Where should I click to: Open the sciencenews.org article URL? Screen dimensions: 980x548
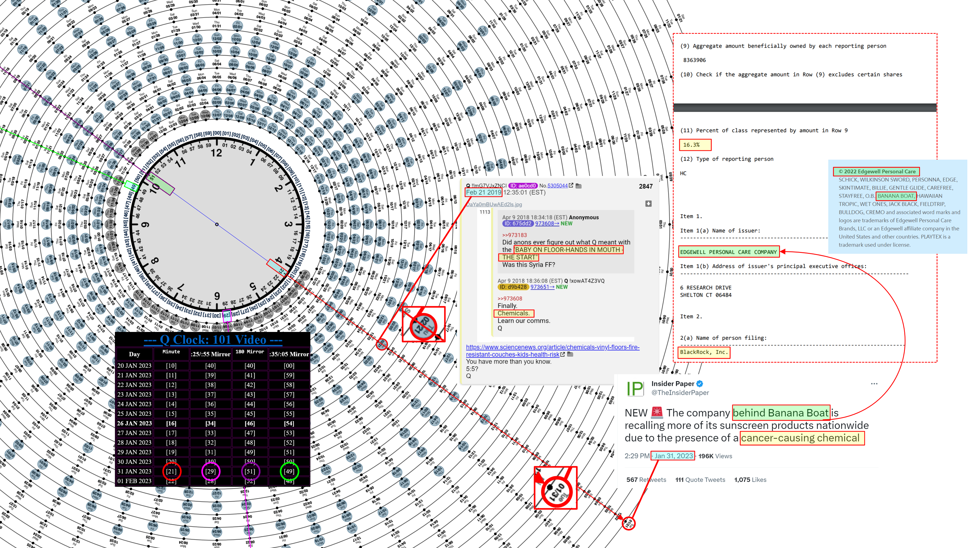(552, 350)
